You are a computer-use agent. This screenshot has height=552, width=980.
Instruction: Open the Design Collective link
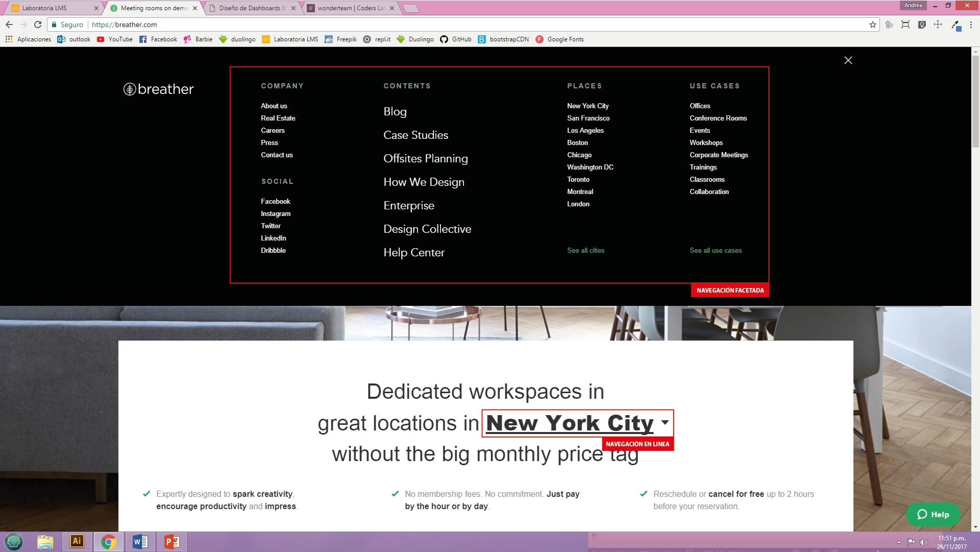coord(427,229)
